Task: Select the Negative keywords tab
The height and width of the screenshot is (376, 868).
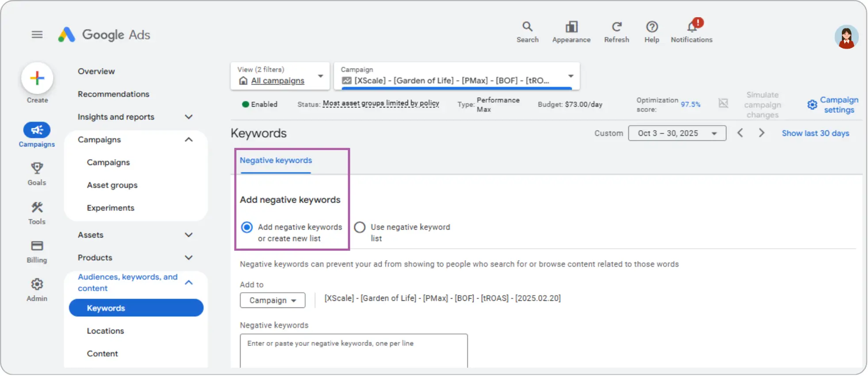Action: click(x=276, y=161)
